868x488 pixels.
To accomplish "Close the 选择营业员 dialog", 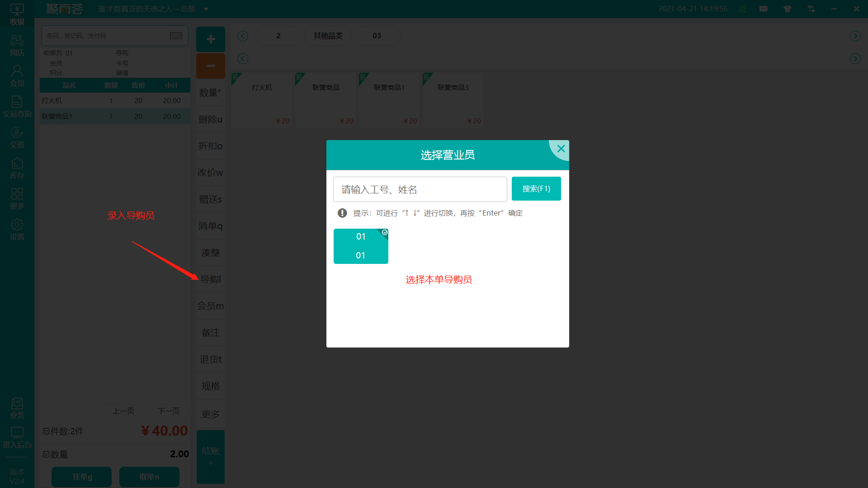I will point(561,149).
